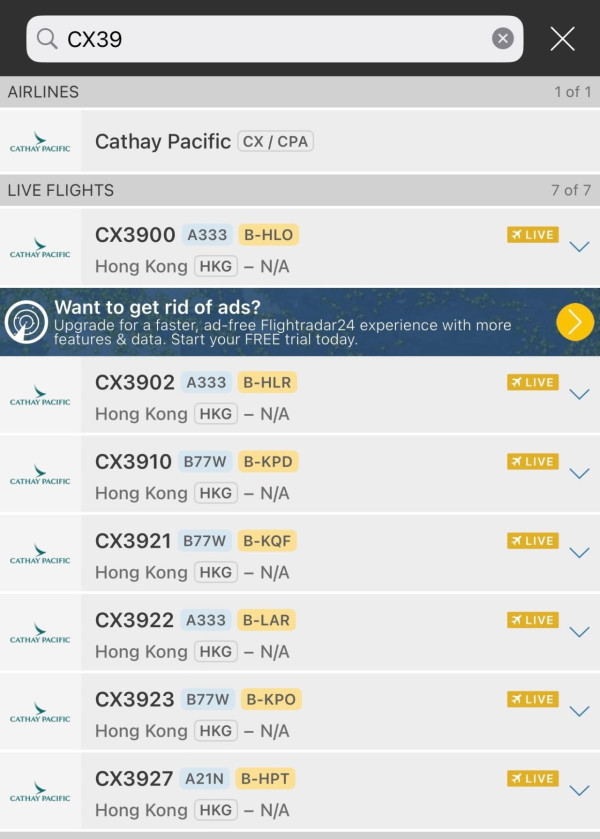600x839 pixels.
Task: Select the B-HLR registration tag
Action: (268, 382)
